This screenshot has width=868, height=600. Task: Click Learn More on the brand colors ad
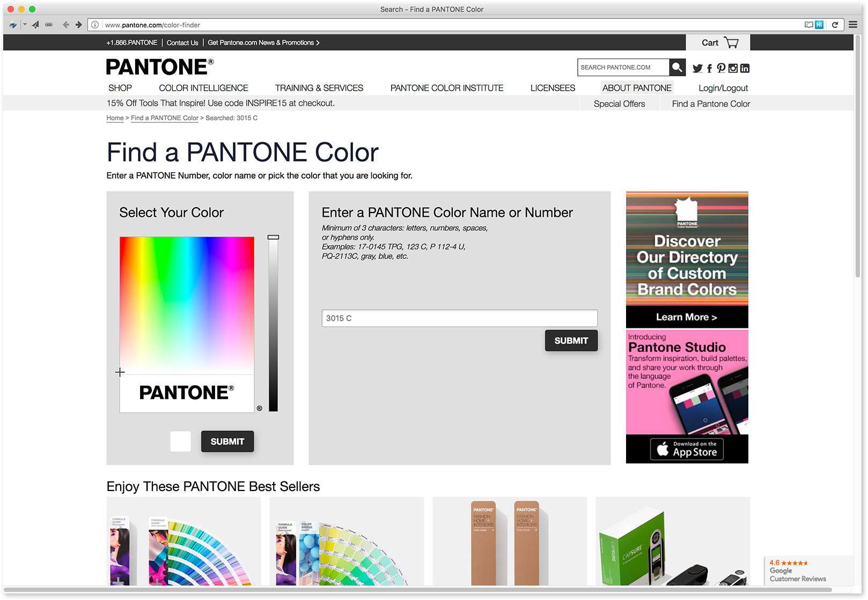point(687,317)
